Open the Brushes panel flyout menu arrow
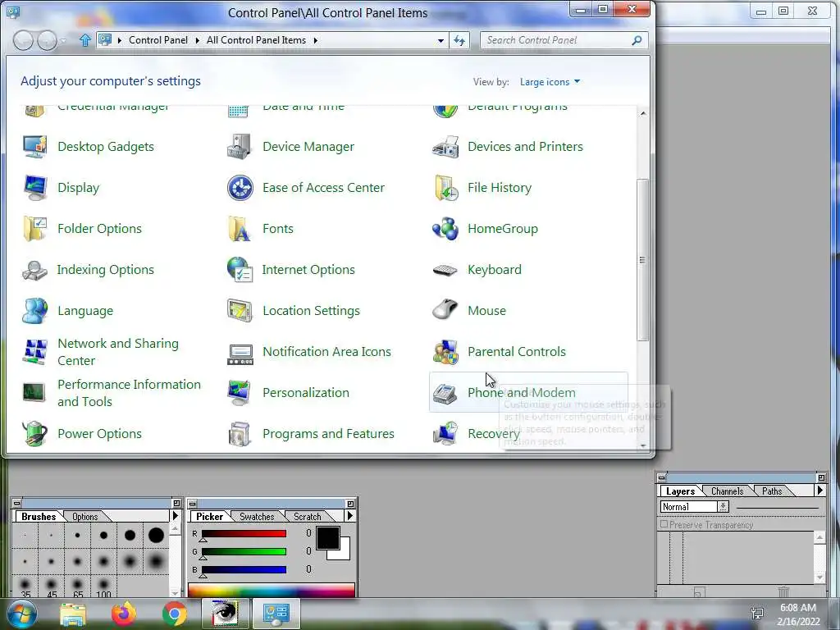 point(175,516)
